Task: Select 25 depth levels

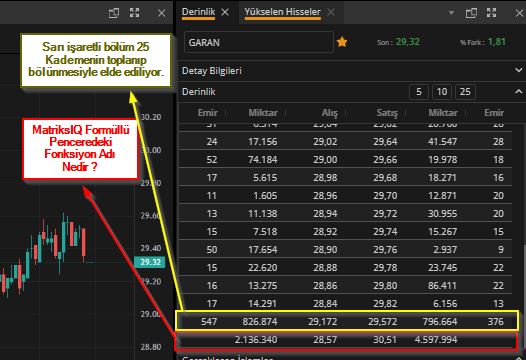Action: tap(465, 92)
